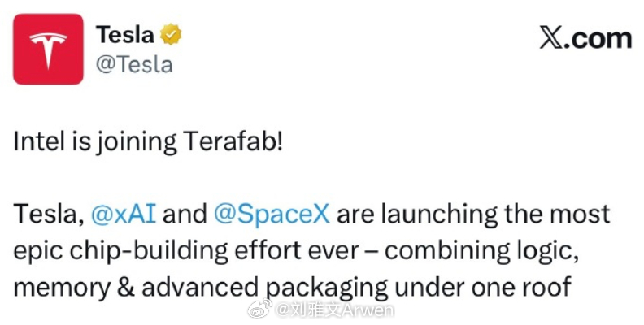Open the @SpaceX mention

click(x=272, y=214)
